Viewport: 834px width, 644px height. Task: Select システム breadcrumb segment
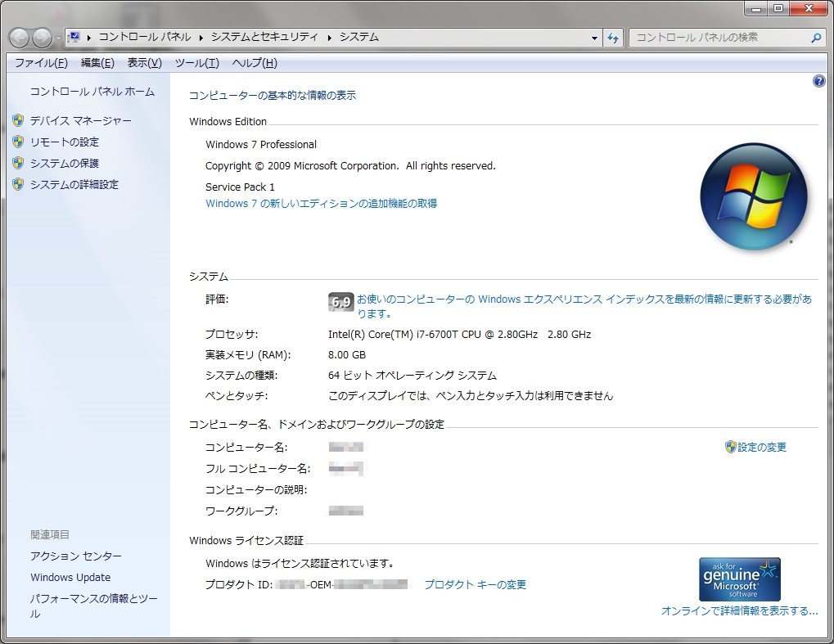359,37
